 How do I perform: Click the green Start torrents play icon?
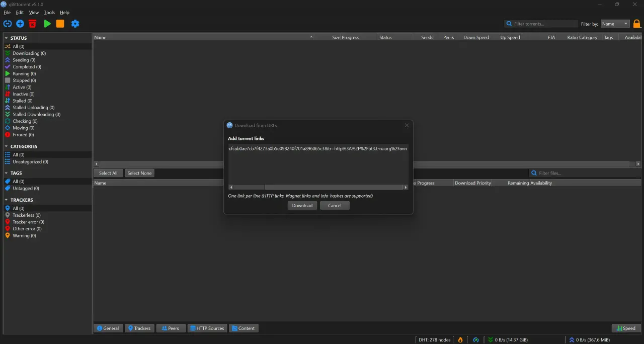click(x=47, y=24)
